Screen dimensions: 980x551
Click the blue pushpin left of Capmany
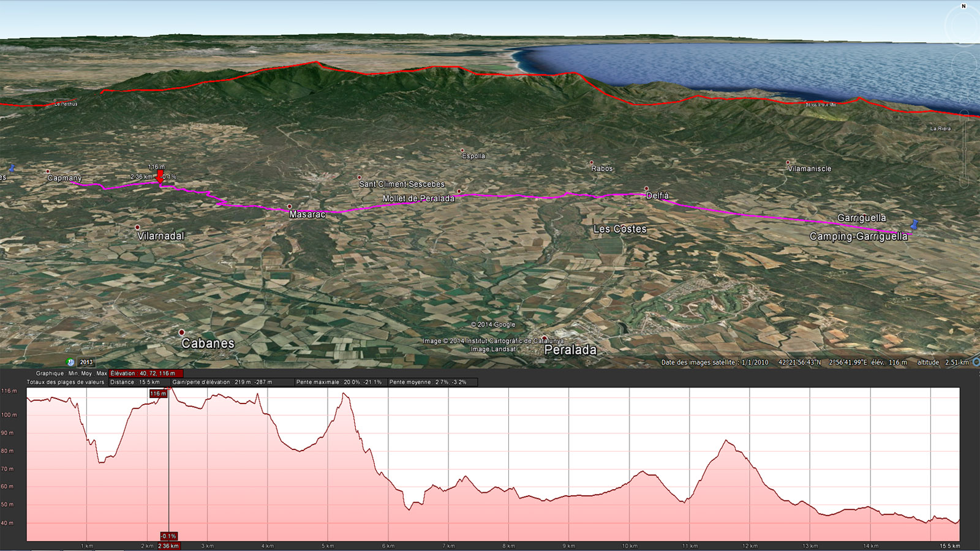point(12,168)
